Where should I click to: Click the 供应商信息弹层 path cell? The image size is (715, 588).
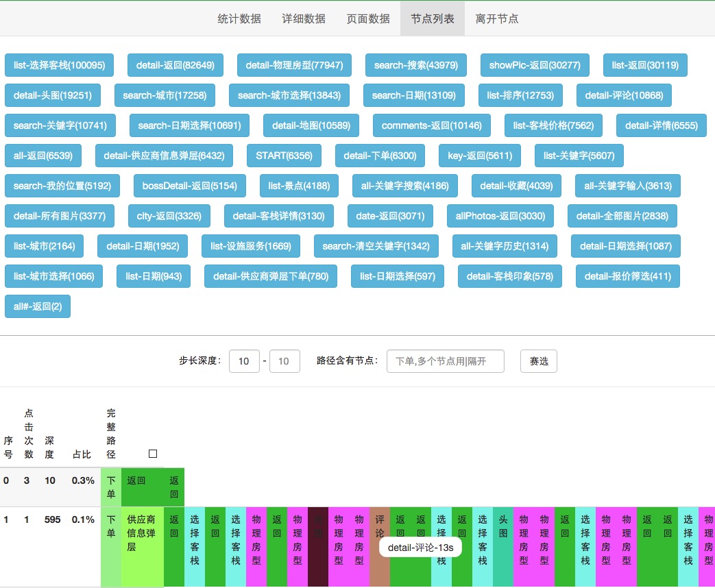143,546
